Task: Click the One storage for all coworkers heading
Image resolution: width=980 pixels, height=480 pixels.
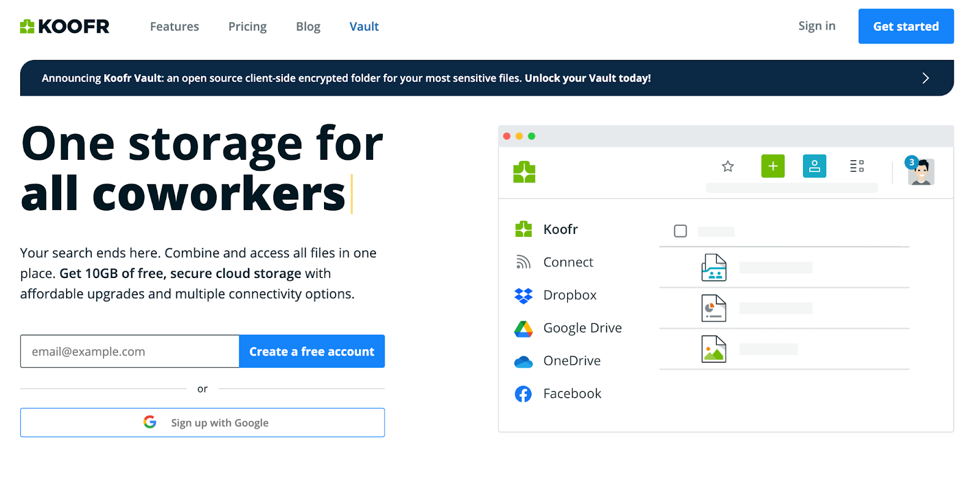Action: tap(202, 168)
